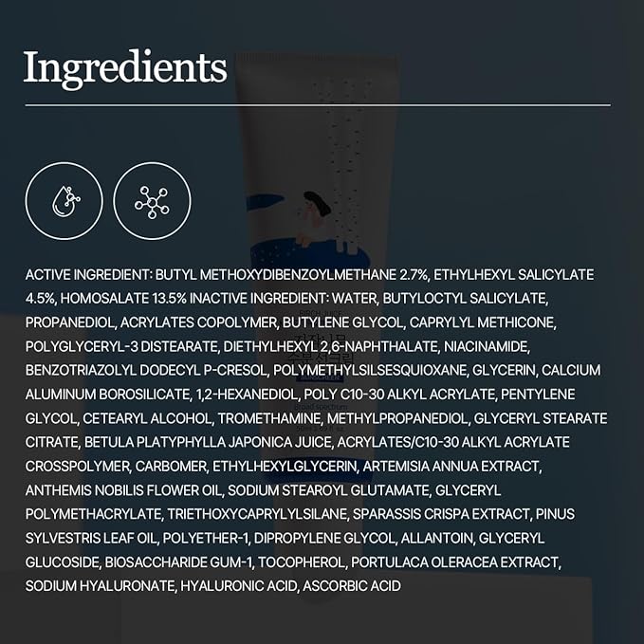This screenshot has width=644, height=644.
Task: Click the ETHYLHEXYL SALICYLATE text
Action: tap(514, 275)
